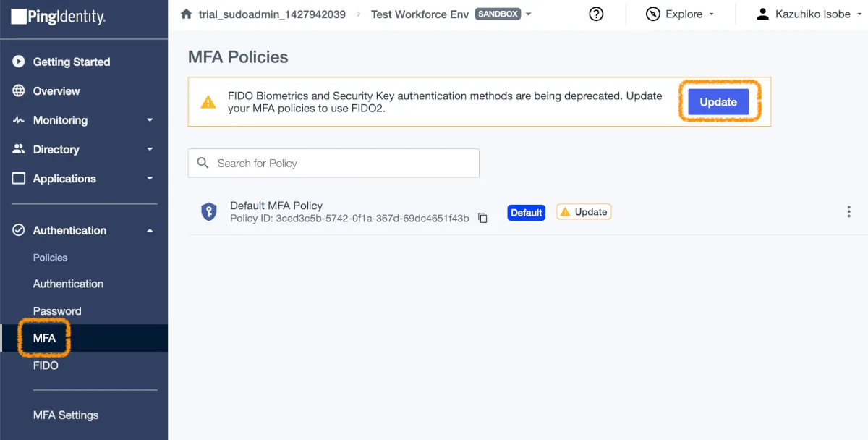Open three-dot menu for Default MFA Policy
868x440 pixels.
(x=849, y=212)
